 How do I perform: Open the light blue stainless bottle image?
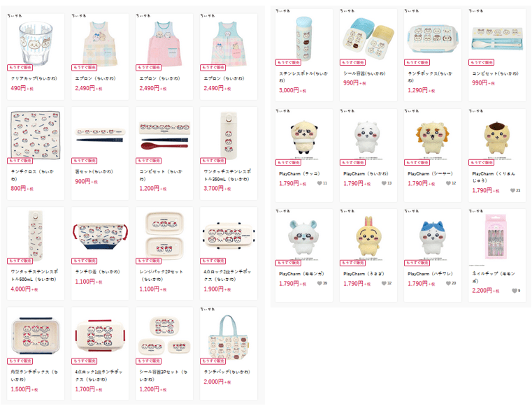tap(303, 38)
